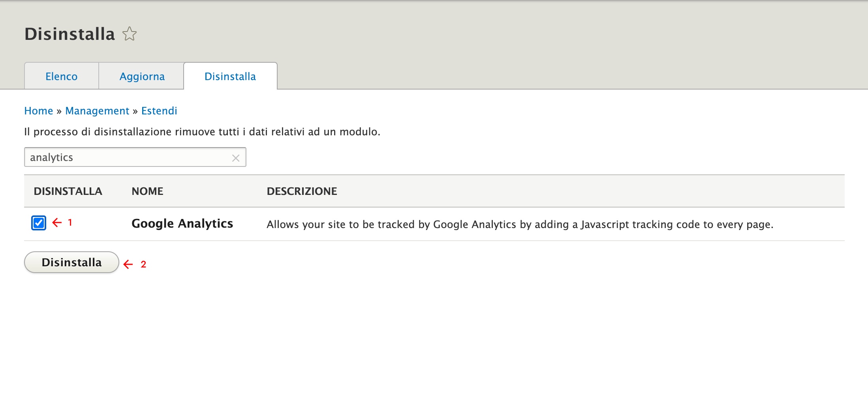This screenshot has width=868, height=404.
Task: Open the Aggiorna tab
Action: [x=142, y=76]
